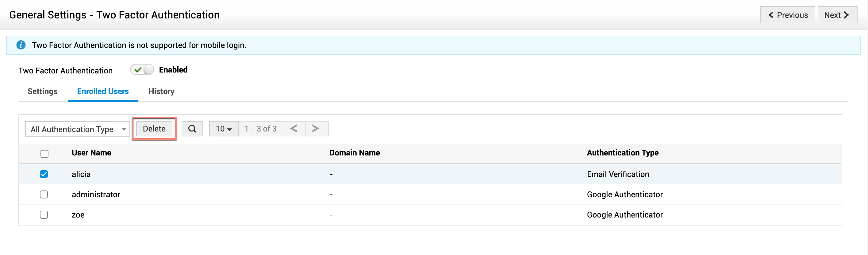Click the Domain Name column header
The height and width of the screenshot is (255, 868).
[355, 153]
